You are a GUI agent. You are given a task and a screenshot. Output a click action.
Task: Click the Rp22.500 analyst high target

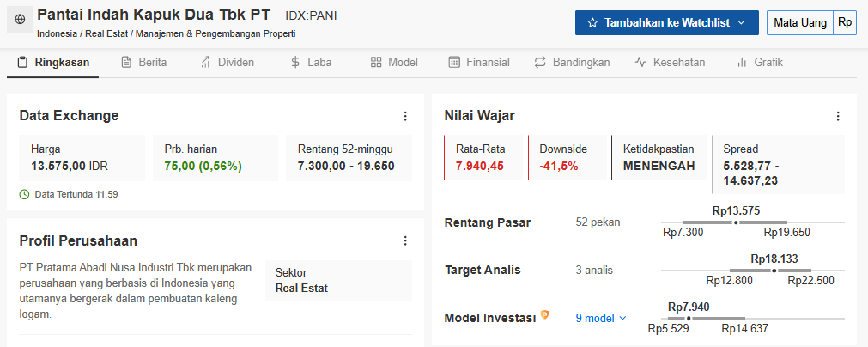tap(811, 281)
